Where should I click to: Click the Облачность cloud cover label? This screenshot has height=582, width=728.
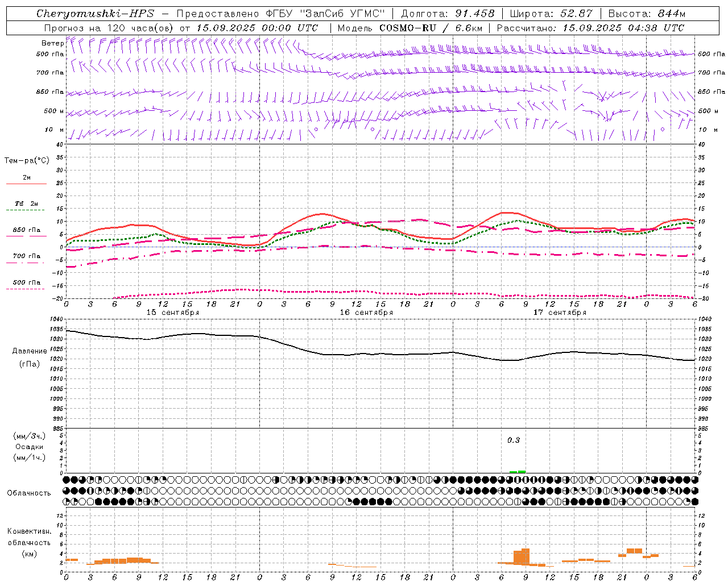[29, 493]
